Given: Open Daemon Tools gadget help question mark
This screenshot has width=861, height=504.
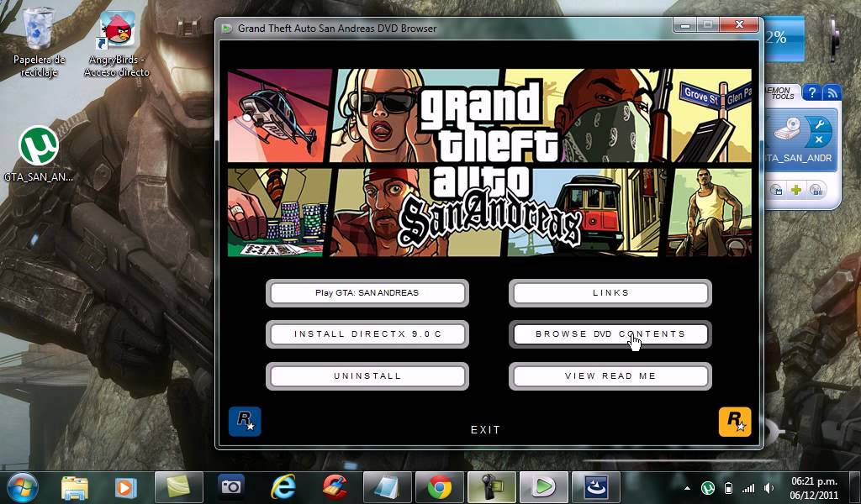Looking at the screenshot, I should [811, 92].
